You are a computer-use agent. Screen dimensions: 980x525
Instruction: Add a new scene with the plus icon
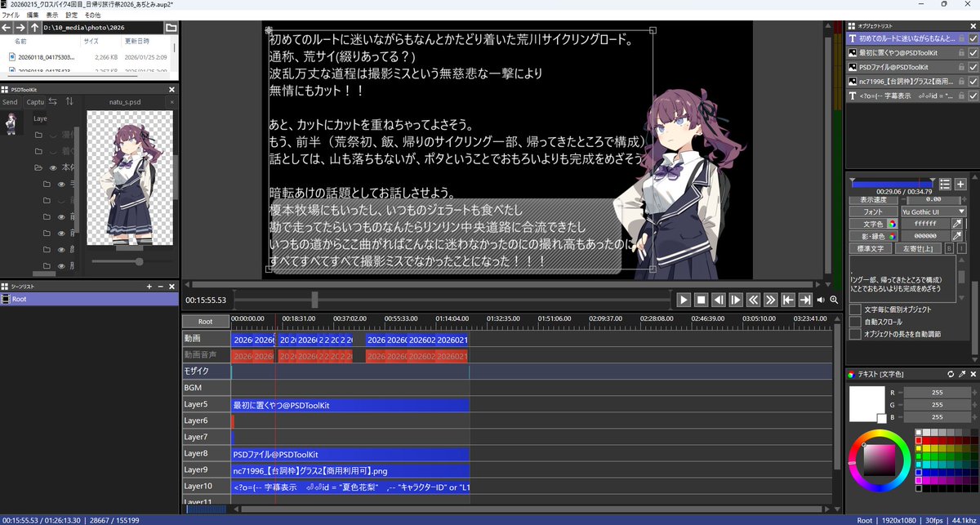(x=149, y=287)
